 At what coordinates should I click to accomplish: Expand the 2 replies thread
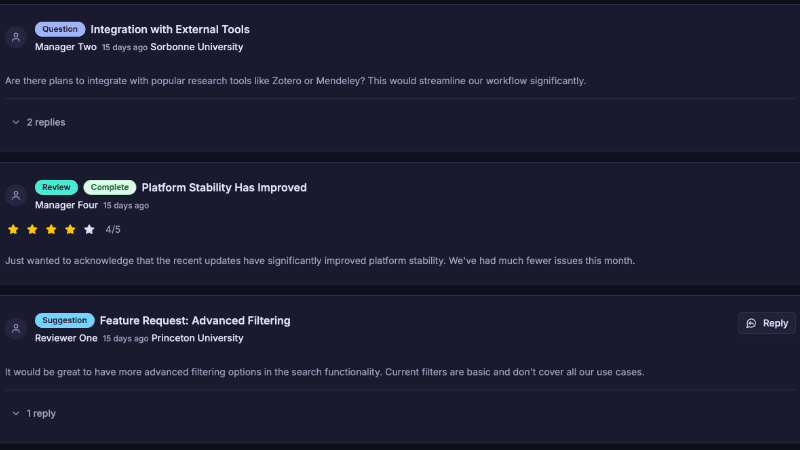[45, 122]
